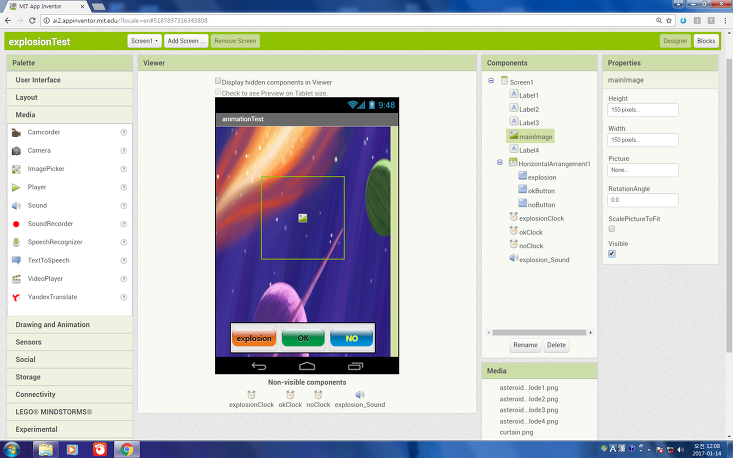Open help for YandexTranslate component
The image size is (733, 458).
(x=124, y=297)
